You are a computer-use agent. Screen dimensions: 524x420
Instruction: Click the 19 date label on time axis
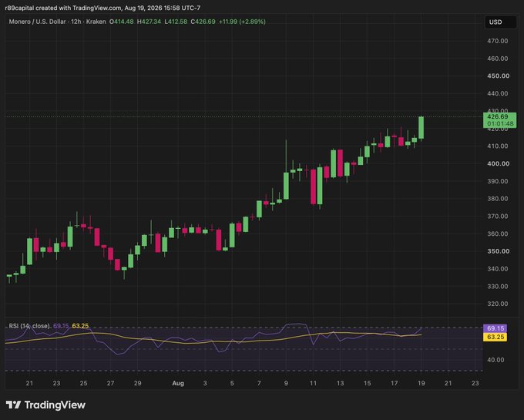421,383
